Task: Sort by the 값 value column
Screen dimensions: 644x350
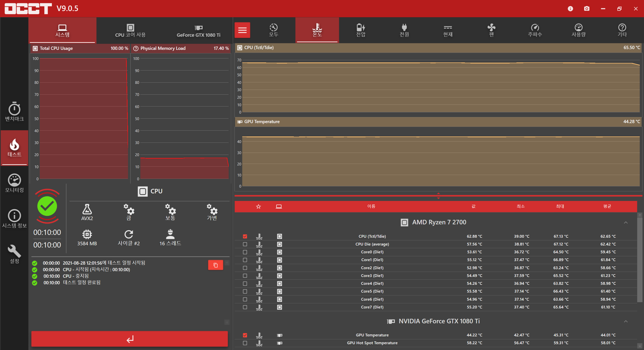Action: click(x=474, y=206)
